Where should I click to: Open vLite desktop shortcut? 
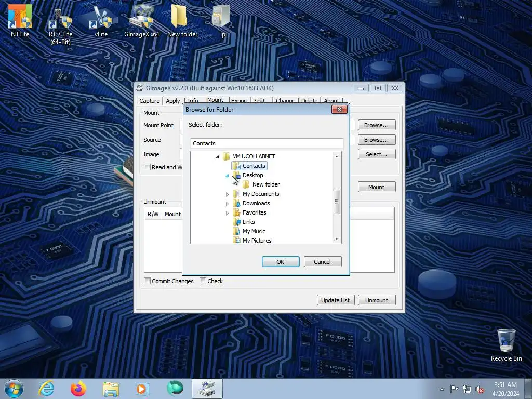coord(101,20)
